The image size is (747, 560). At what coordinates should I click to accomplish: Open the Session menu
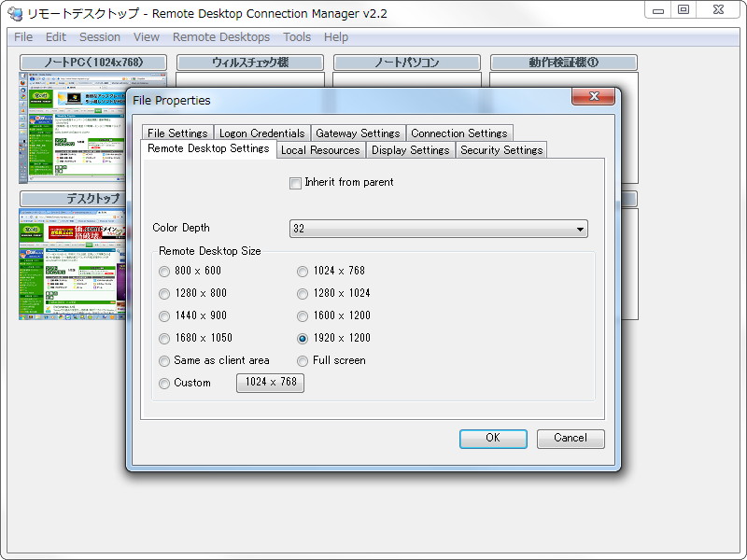pos(99,37)
